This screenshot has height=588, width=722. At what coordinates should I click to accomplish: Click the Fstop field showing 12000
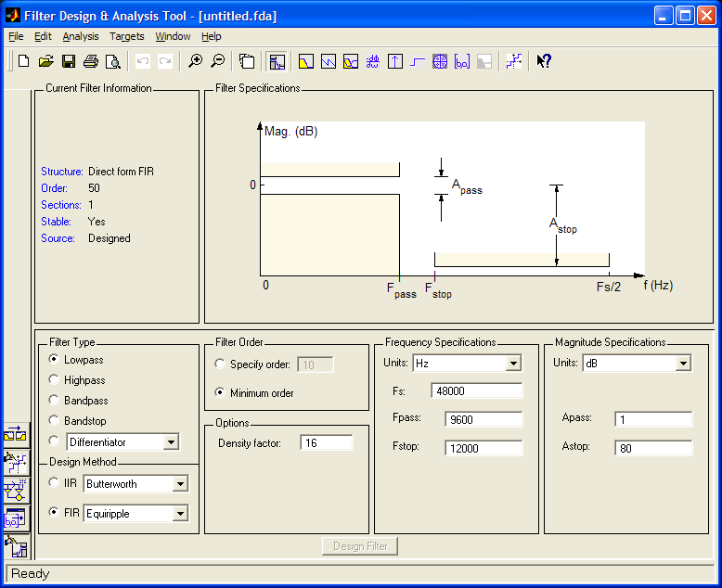483,448
